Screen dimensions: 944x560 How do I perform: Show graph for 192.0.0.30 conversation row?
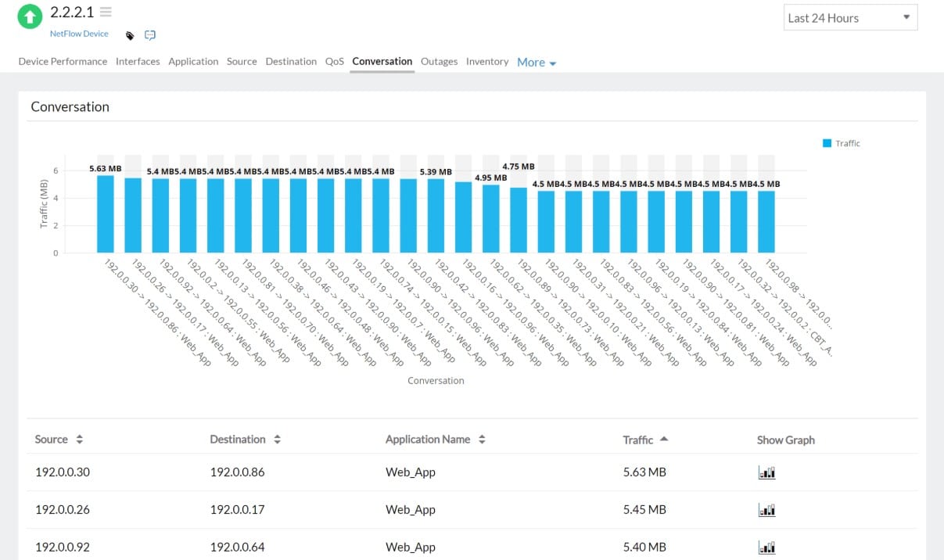point(767,472)
